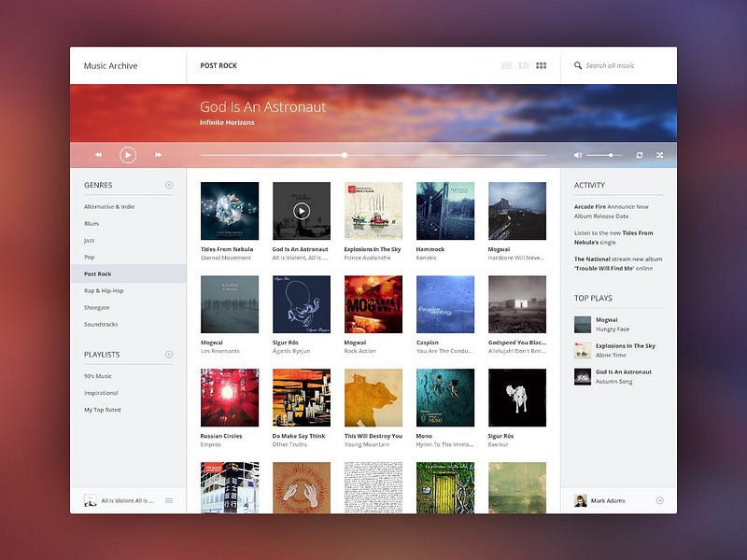Switch to compact list view icon
Viewport: 747px width, 560px height.
tap(506, 65)
